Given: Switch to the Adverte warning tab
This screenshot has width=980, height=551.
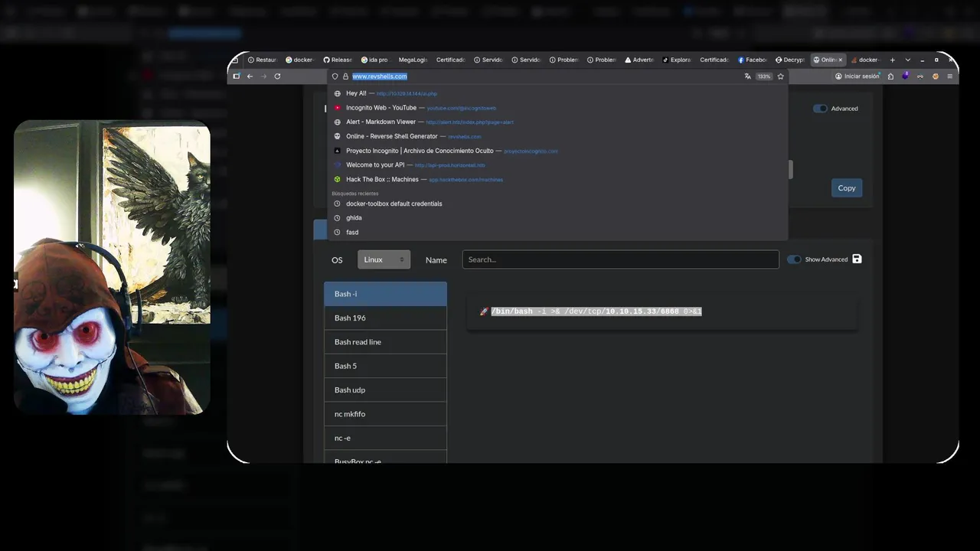Looking at the screenshot, I should (x=639, y=60).
